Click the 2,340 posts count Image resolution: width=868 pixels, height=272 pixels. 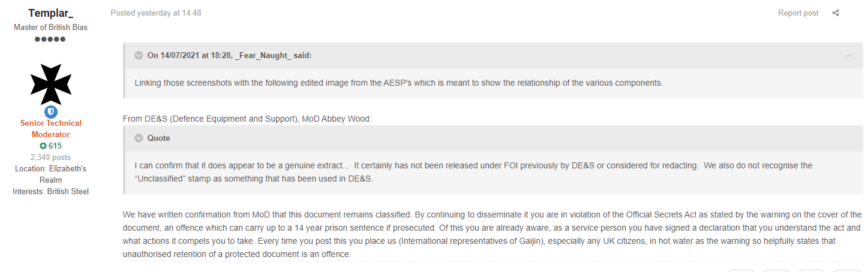click(x=50, y=157)
